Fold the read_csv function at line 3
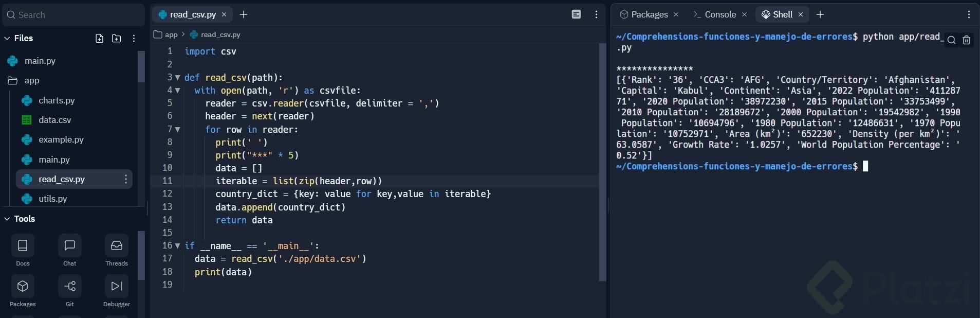 point(178,78)
